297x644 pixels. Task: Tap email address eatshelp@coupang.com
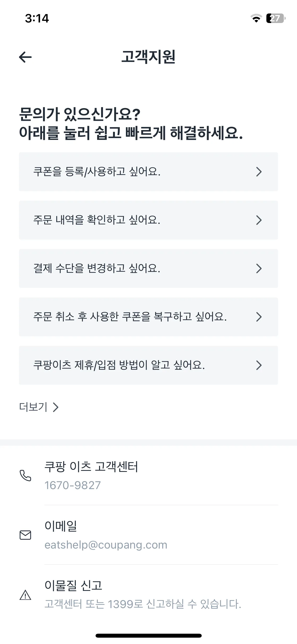click(106, 545)
